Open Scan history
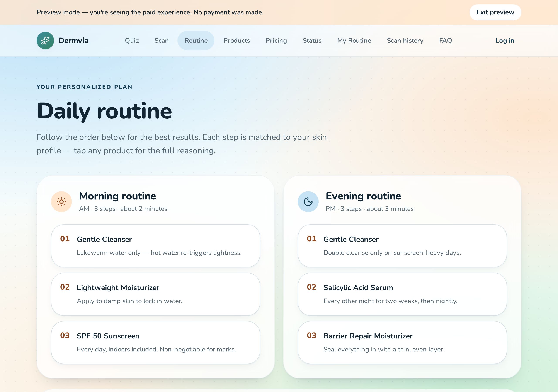This screenshot has width=558, height=392. pyautogui.click(x=405, y=41)
